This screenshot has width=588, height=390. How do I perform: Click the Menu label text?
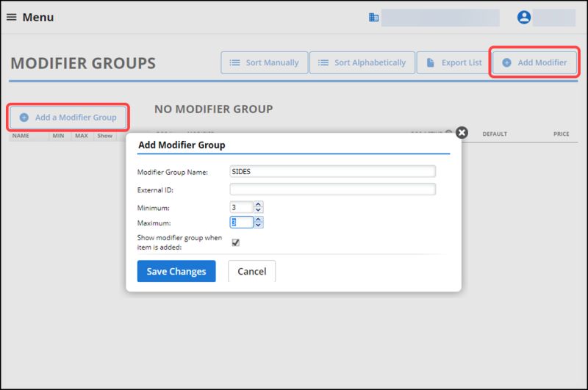(38, 17)
